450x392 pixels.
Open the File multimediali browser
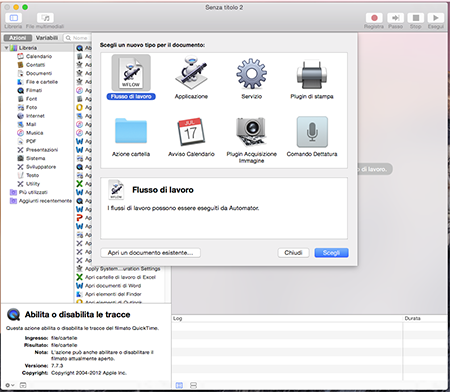[45, 18]
